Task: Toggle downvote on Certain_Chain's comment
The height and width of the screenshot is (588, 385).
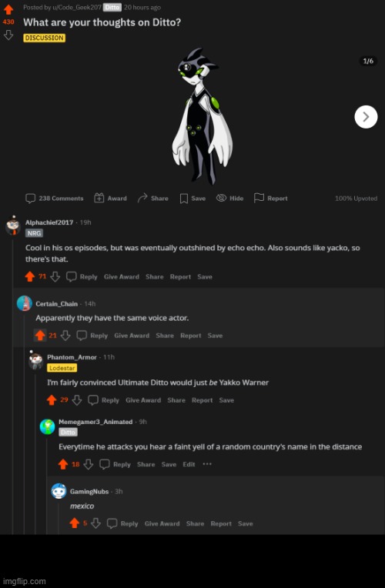Action: coord(65,336)
